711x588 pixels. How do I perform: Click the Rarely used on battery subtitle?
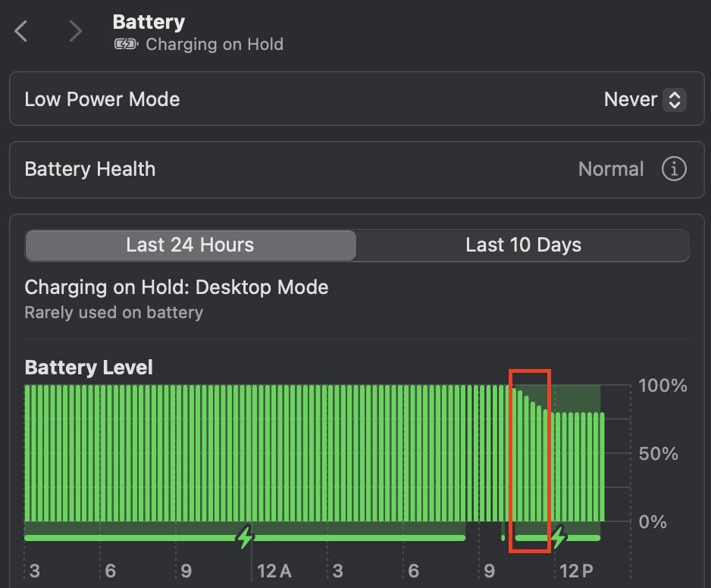pos(114,312)
